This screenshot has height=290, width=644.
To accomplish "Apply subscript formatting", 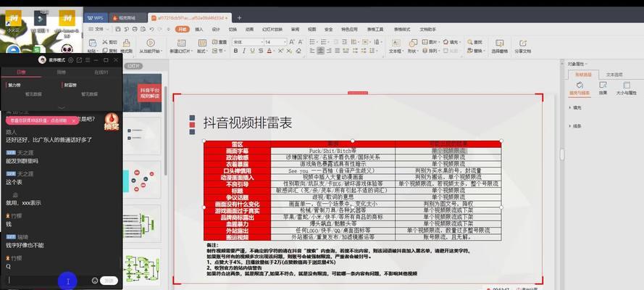I will tap(289, 51).
